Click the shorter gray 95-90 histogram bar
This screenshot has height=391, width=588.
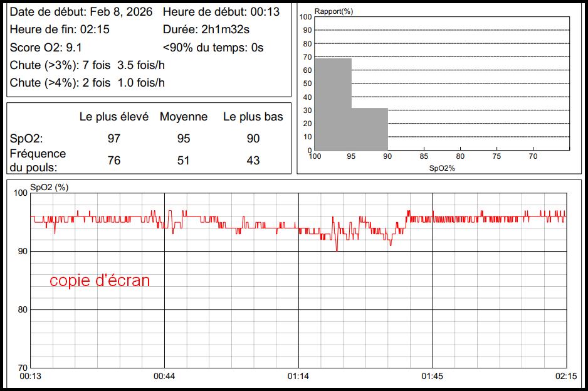(x=370, y=129)
